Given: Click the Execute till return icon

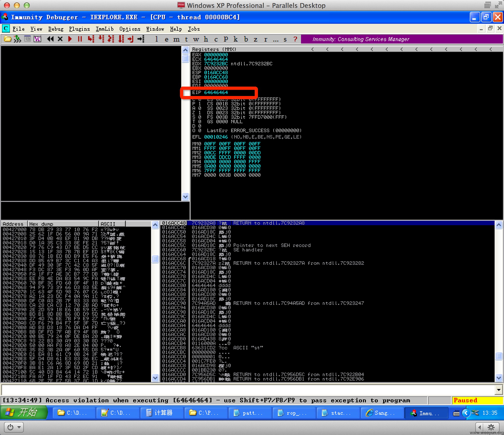Looking at the screenshot, I should 131,39.
